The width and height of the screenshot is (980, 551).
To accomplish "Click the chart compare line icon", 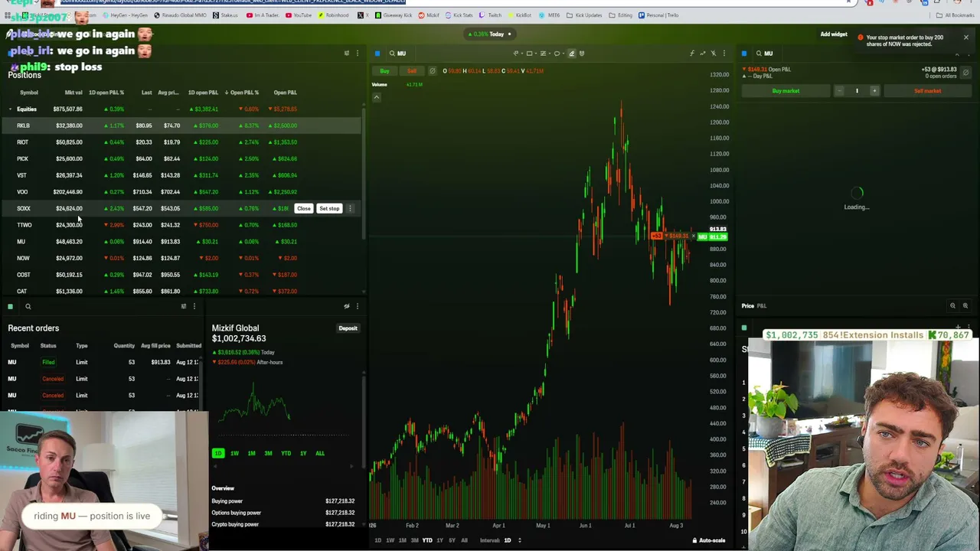I will coord(702,54).
